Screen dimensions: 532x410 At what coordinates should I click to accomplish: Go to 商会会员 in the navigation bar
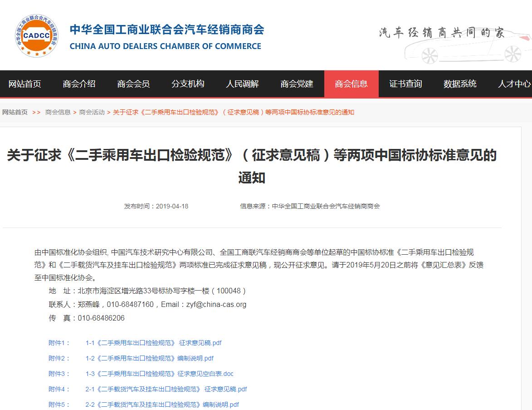(x=133, y=84)
